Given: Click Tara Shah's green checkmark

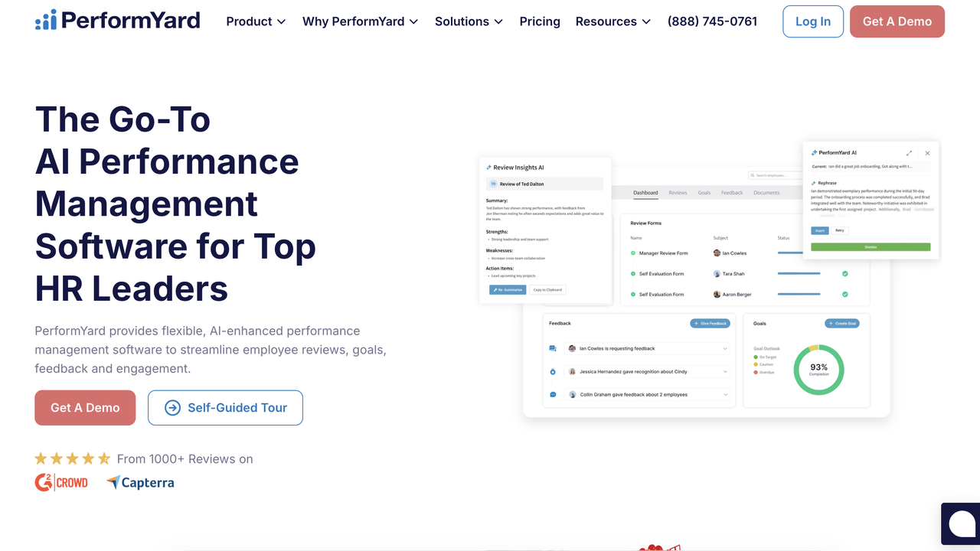Looking at the screenshot, I should tap(845, 273).
